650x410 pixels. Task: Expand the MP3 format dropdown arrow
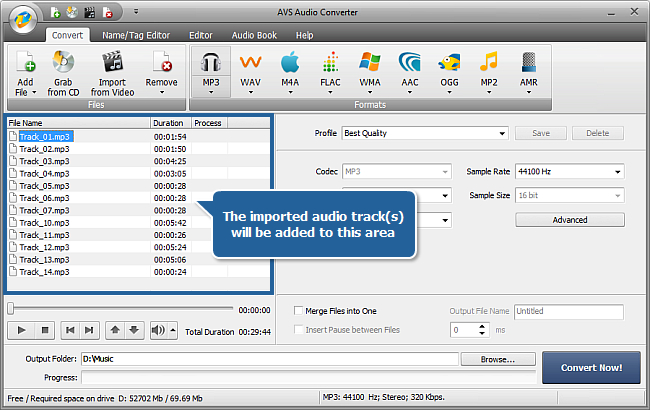click(x=211, y=92)
